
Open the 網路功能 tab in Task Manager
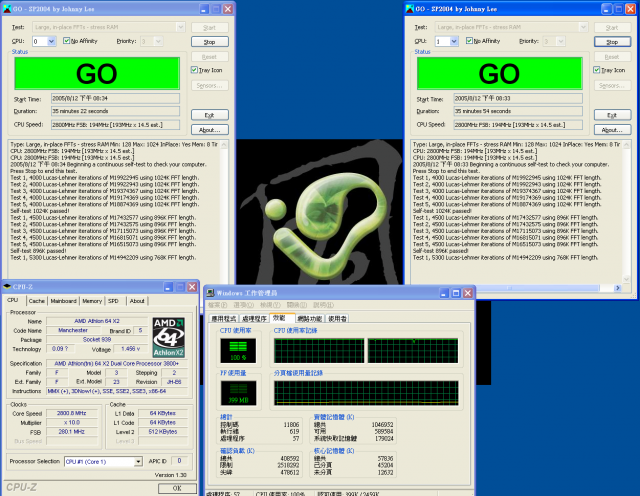coord(310,319)
